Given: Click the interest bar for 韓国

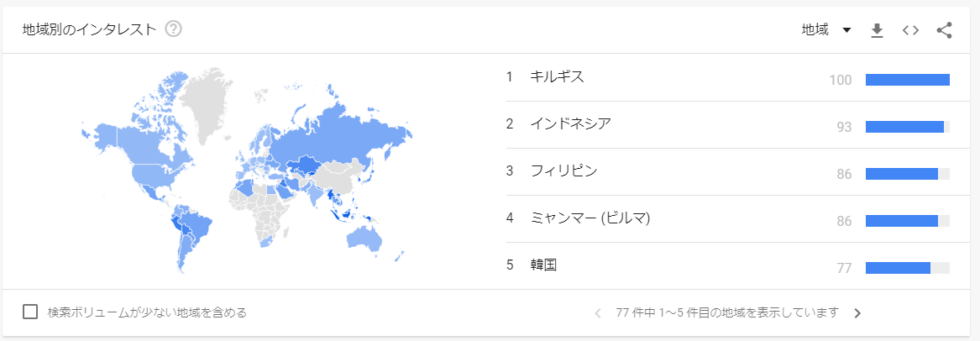Looking at the screenshot, I should (x=898, y=268).
